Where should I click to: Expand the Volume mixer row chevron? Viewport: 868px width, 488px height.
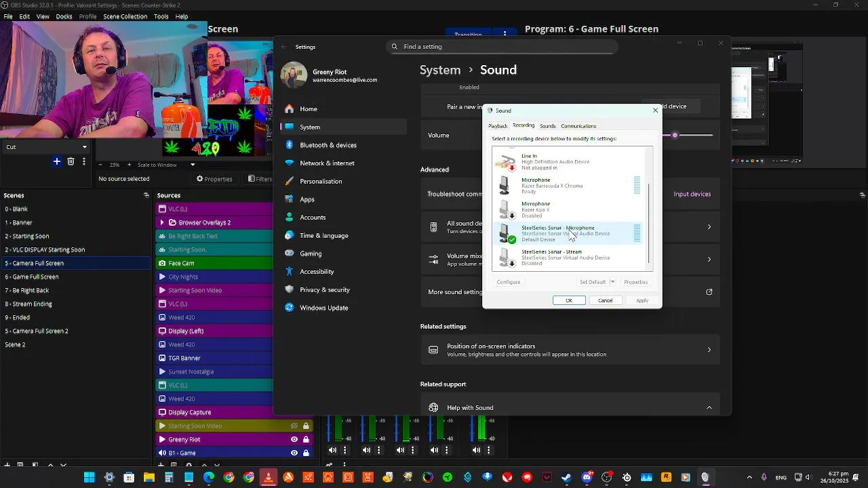709,260
